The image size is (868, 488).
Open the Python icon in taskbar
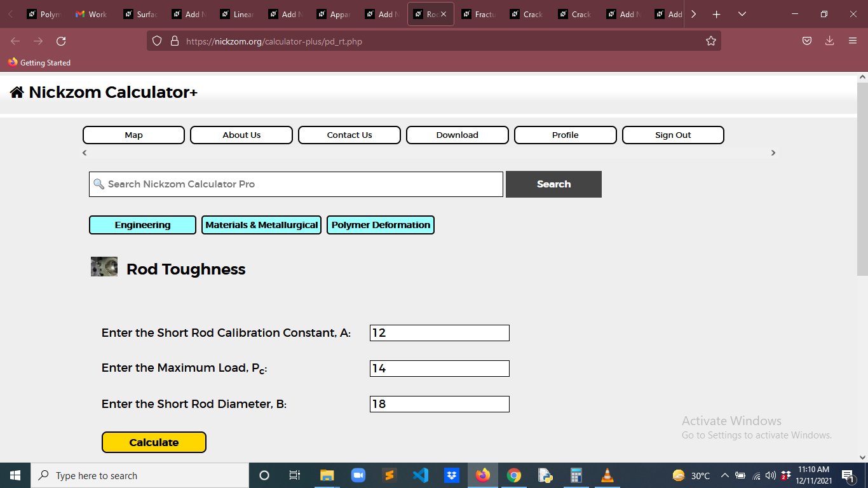(x=545, y=475)
